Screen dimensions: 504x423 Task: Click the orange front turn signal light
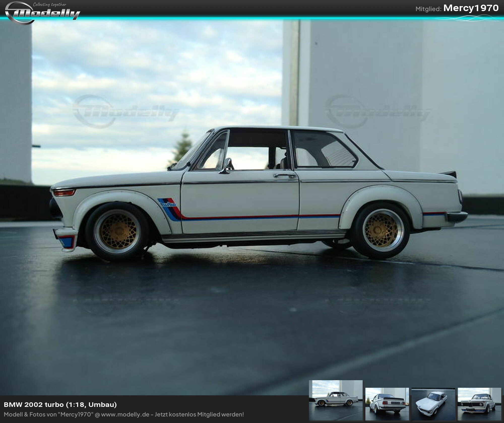64,193
